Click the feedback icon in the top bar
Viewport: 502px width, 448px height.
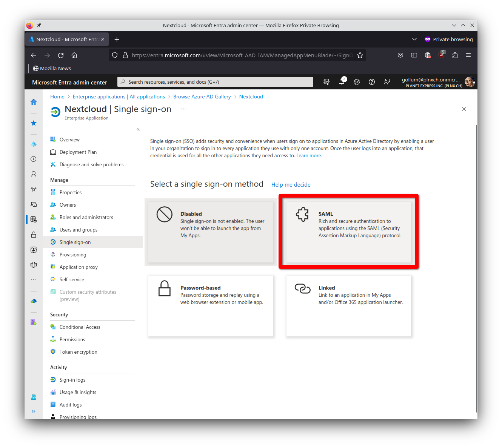[x=387, y=82]
